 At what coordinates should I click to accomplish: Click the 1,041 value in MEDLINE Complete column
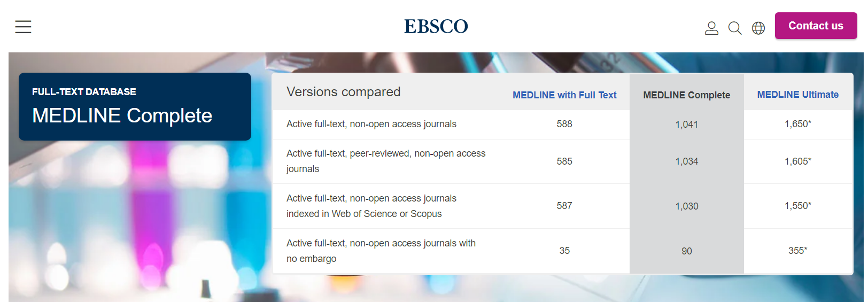[686, 125]
